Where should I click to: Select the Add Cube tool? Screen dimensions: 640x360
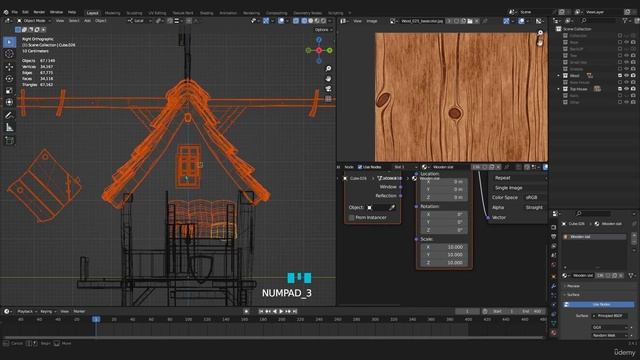(x=9, y=140)
